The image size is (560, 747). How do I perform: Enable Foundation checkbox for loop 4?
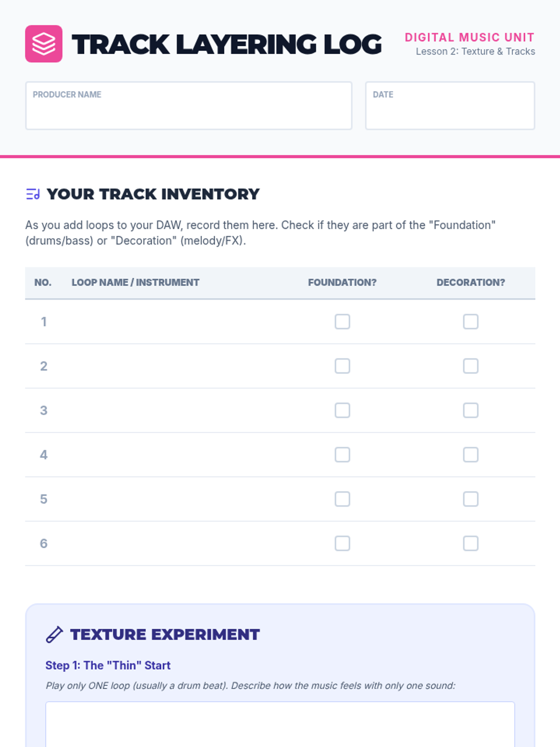342,455
